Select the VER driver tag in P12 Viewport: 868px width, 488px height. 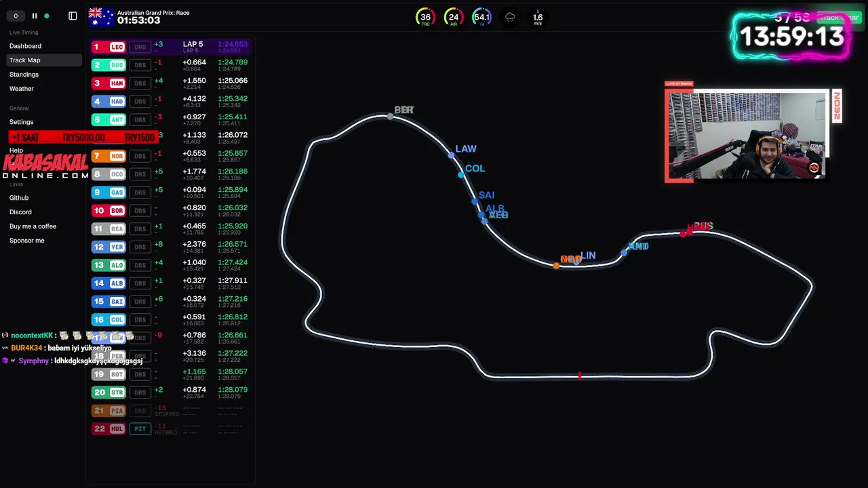click(x=108, y=247)
